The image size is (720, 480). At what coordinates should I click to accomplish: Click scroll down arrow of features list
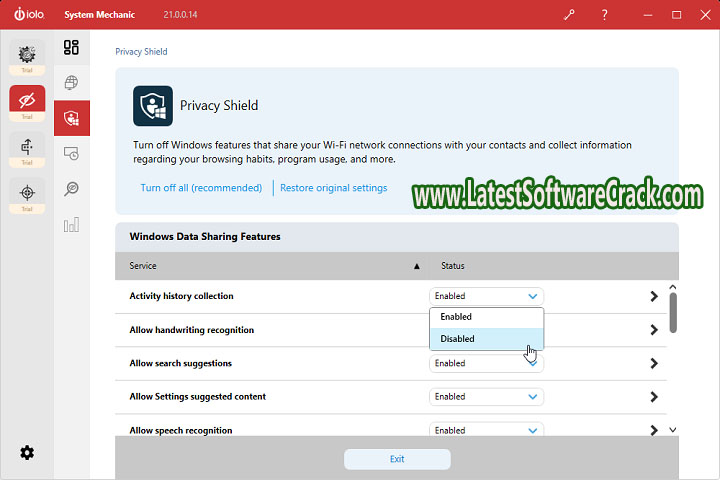click(x=673, y=430)
